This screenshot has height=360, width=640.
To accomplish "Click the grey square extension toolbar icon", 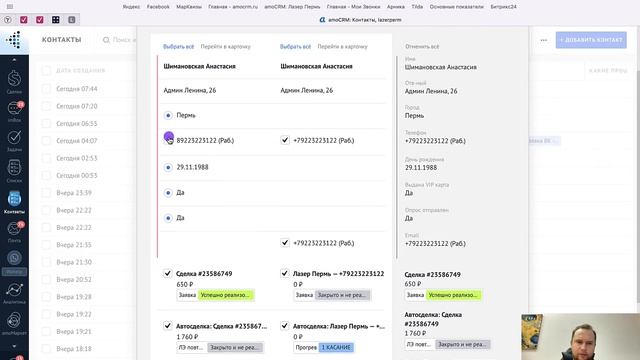I will (x=71, y=20).
